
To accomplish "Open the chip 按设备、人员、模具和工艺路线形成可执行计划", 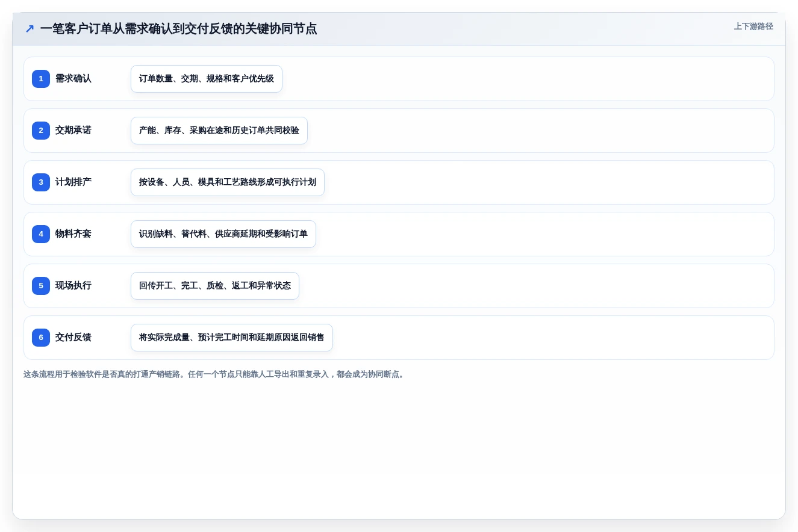I will click(228, 182).
